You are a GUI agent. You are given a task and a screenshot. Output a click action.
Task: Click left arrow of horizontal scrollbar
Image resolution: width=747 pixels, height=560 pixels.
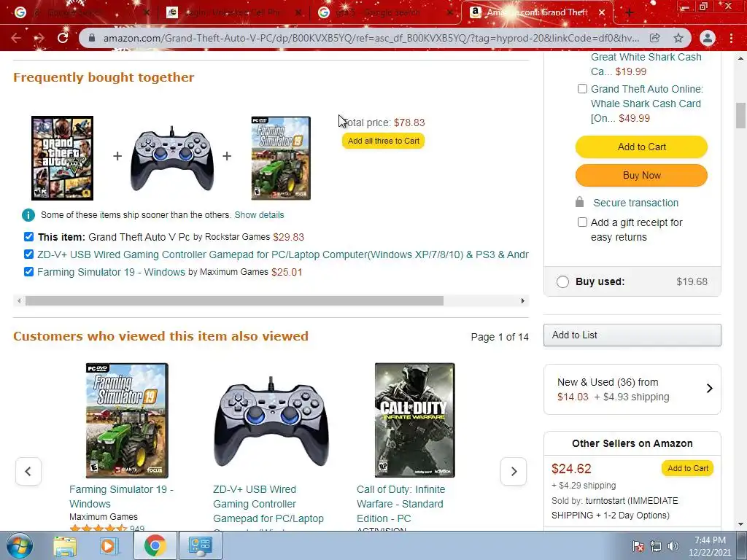tap(18, 301)
